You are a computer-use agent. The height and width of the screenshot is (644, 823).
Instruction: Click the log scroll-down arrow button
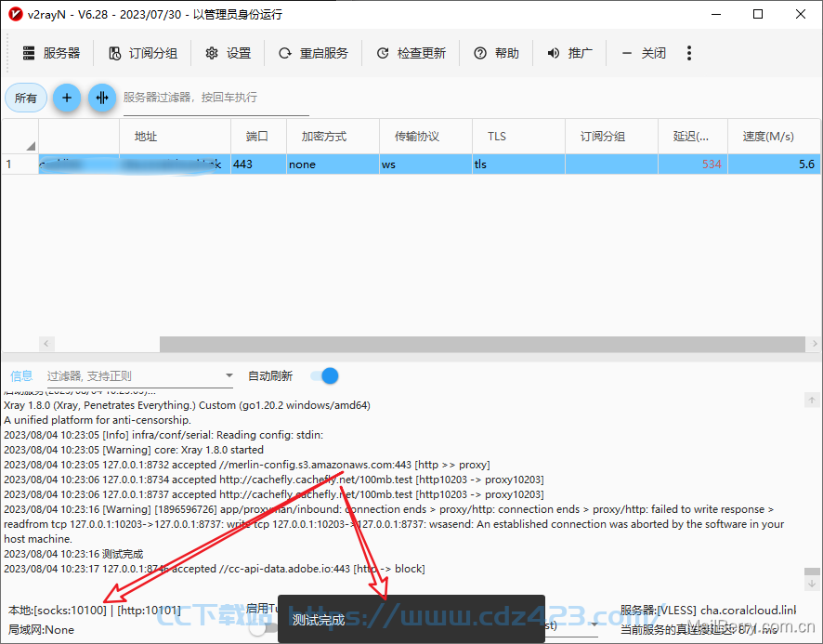(812, 584)
